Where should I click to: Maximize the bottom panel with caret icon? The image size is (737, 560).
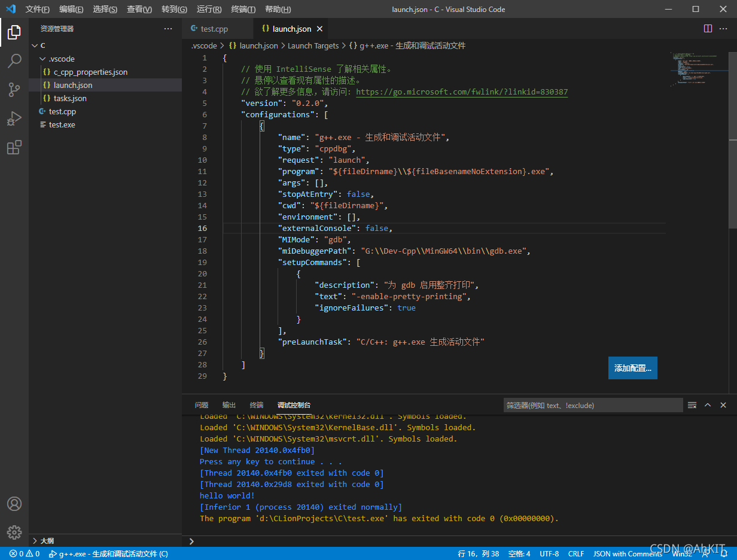click(708, 405)
